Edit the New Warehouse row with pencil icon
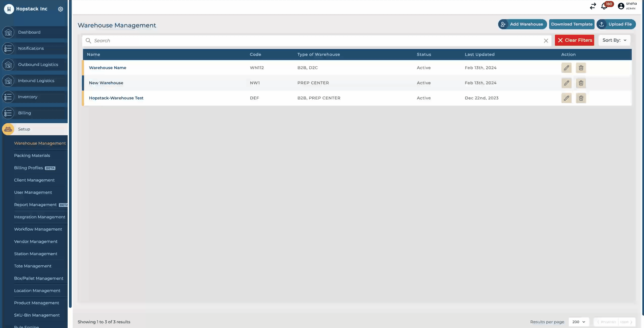644x328 pixels. point(566,83)
